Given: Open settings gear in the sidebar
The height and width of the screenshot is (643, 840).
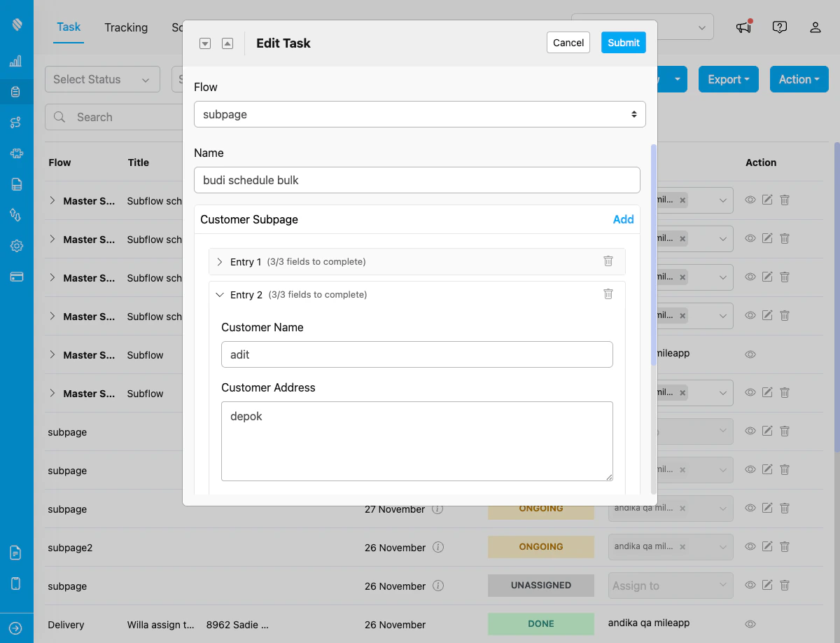Looking at the screenshot, I should point(16,246).
